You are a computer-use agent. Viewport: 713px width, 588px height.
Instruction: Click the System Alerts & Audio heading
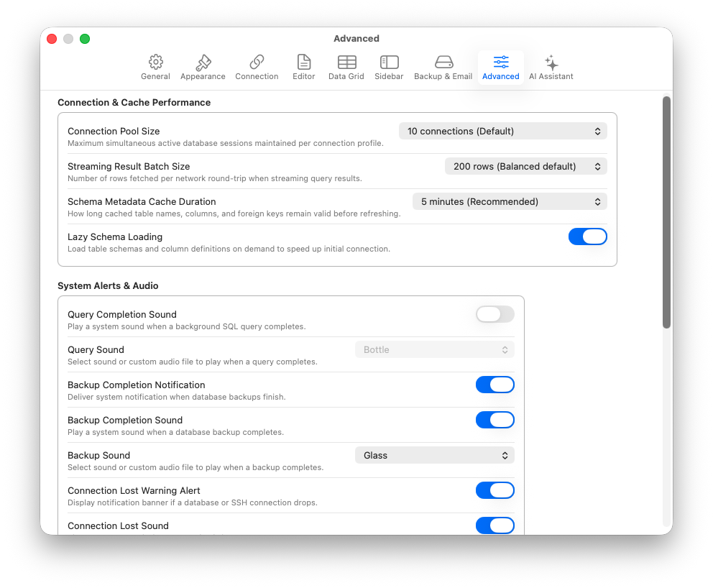[108, 285]
